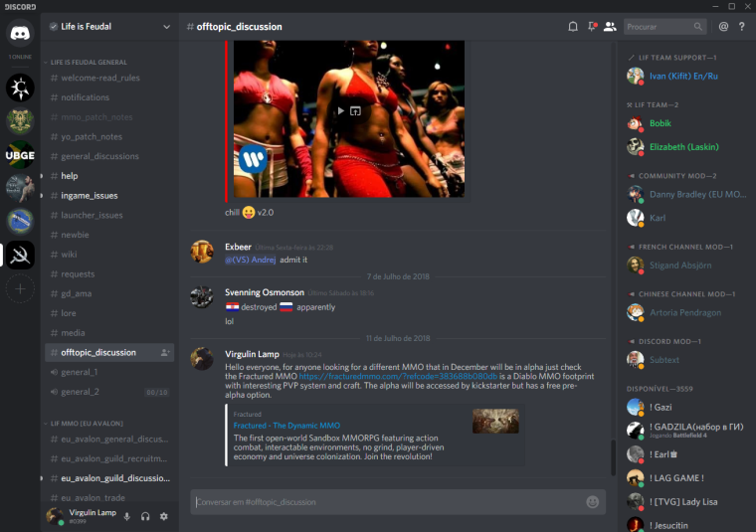Screen dimensions: 756x532
Task: Open the green crest server icon
Action: [x=20, y=121]
